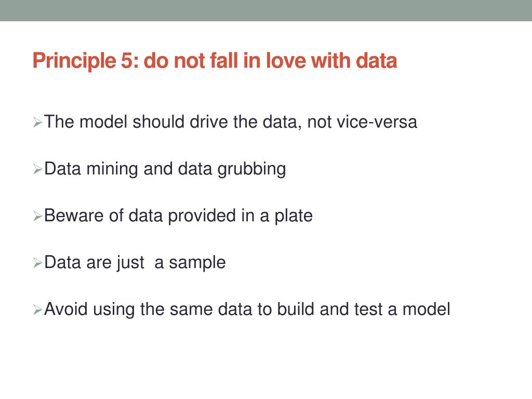The width and height of the screenshot is (532, 399).
Task: Click the word "provided" in third bullet
Action: pyautogui.click(x=202, y=217)
